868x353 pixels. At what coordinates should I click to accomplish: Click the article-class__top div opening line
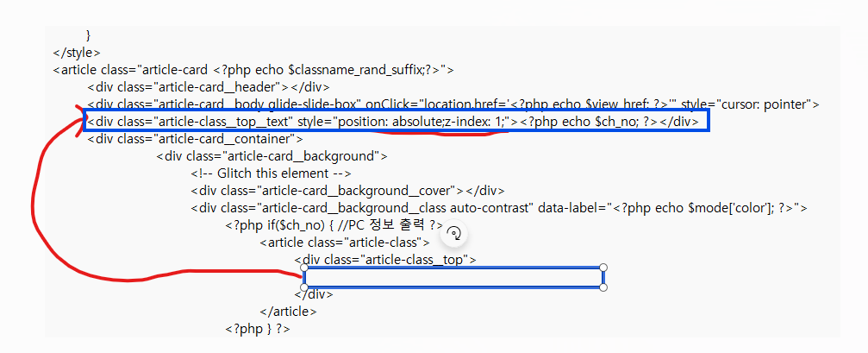(x=385, y=259)
